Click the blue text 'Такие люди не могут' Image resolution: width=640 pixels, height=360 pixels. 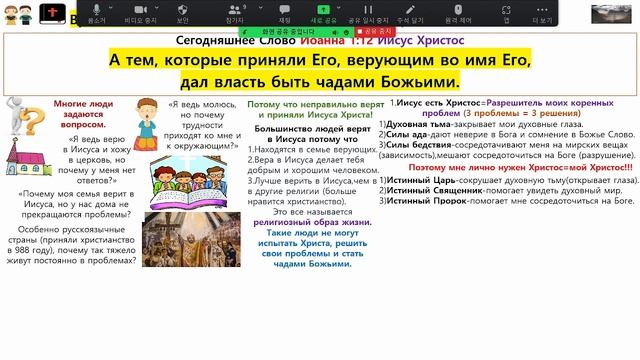312,233
